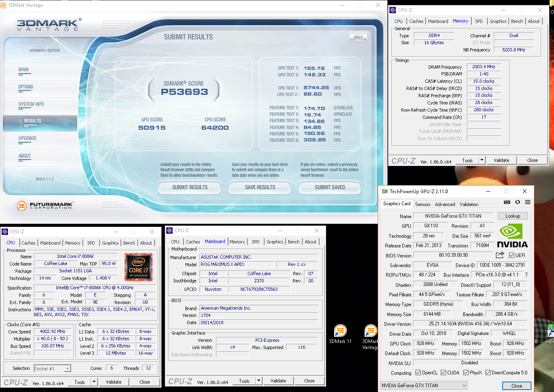554x392 pixels.
Task: Open OPTIONS in 3DMark Vantage sidebar
Action: pos(26,87)
